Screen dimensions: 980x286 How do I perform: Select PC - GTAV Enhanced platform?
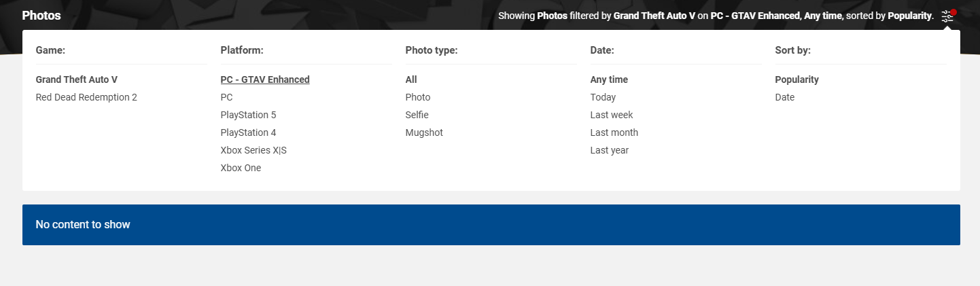pos(265,79)
